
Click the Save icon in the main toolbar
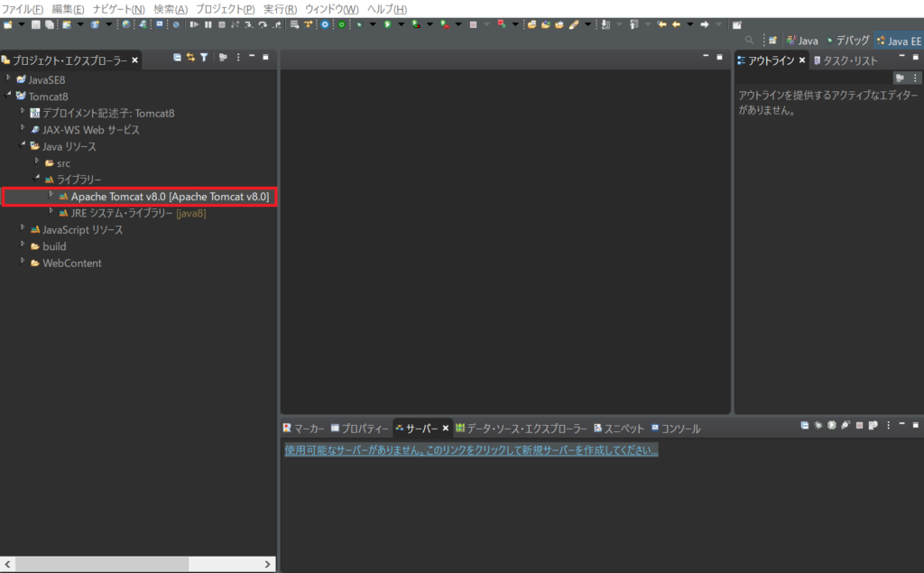tap(36, 24)
